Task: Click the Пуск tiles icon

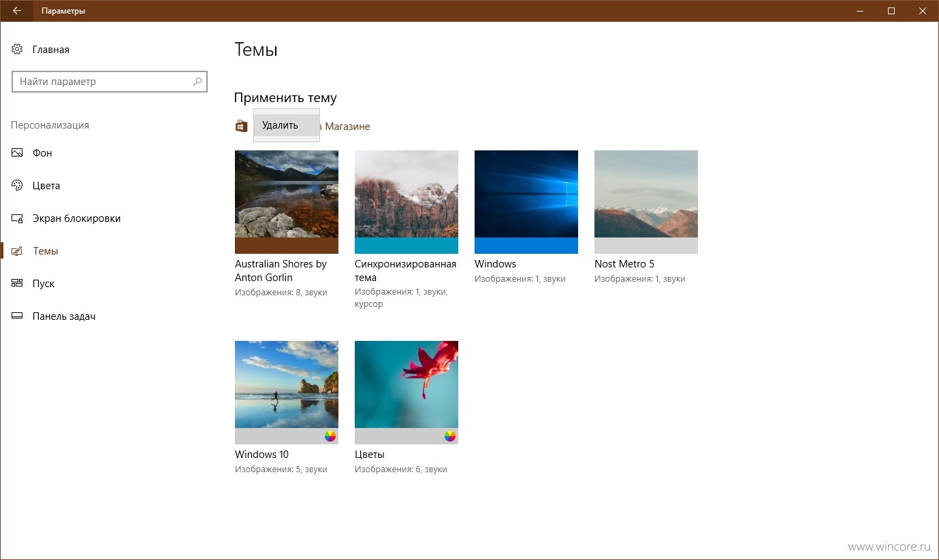Action: (17, 284)
